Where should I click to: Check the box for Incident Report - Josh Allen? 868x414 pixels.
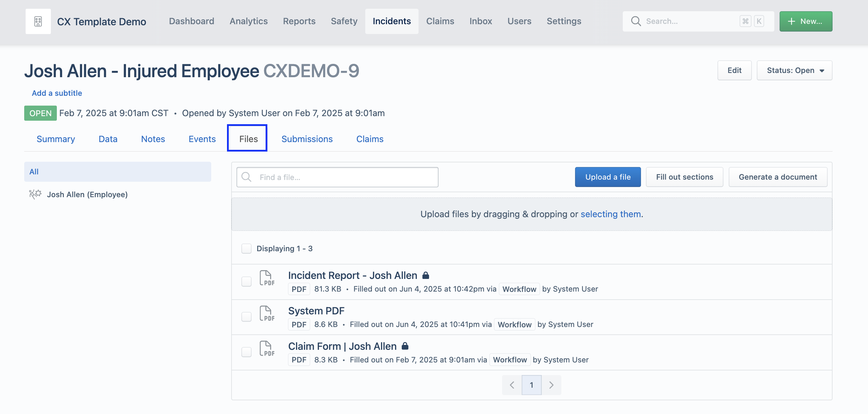point(246,281)
